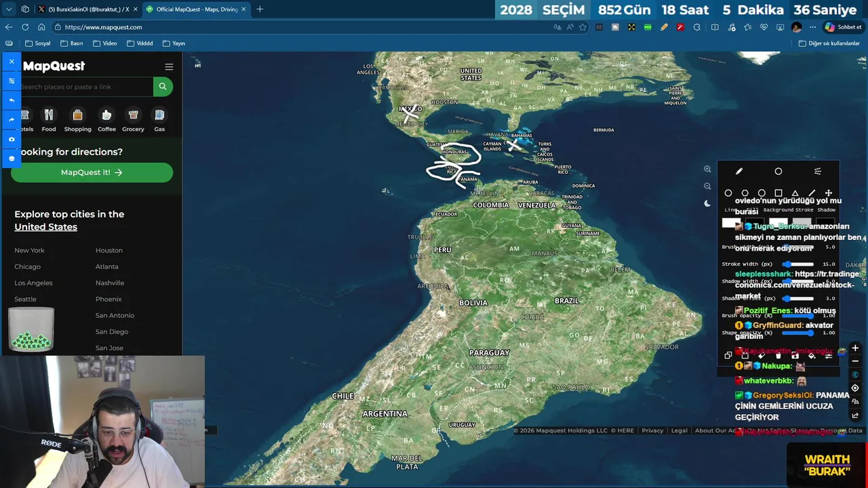Select the move cross-arrows tool
The image size is (868, 488).
[828, 193]
